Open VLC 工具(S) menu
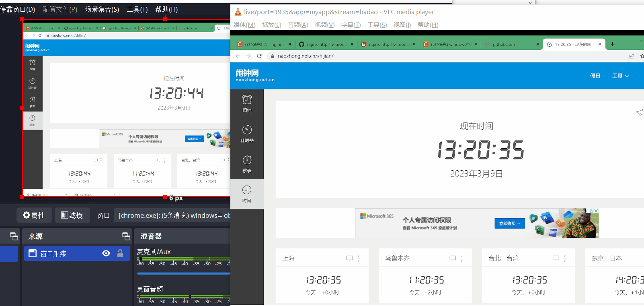The image size is (644, 306). coord(377,25)
